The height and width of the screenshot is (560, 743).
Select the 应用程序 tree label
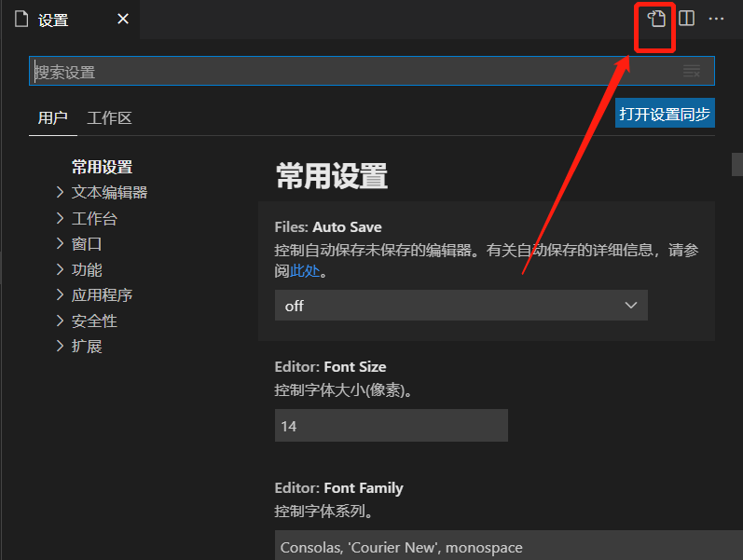coord(102,295)
